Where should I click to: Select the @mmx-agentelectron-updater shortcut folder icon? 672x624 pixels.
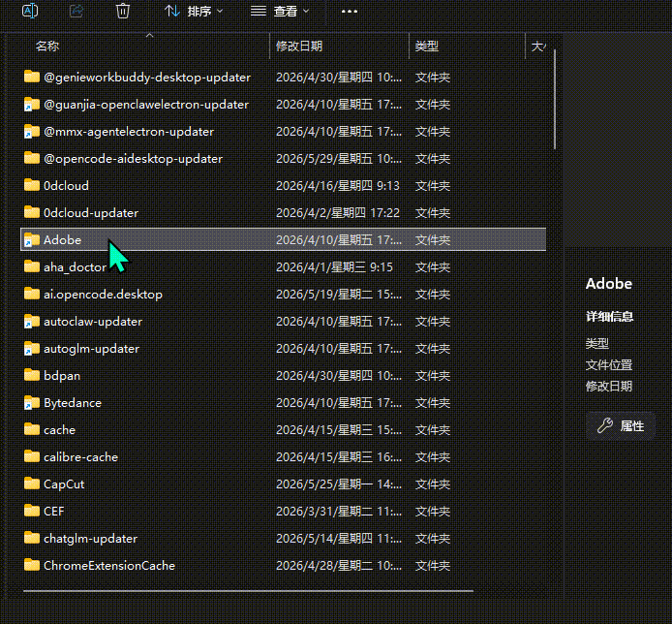click(x=32, y=131)
